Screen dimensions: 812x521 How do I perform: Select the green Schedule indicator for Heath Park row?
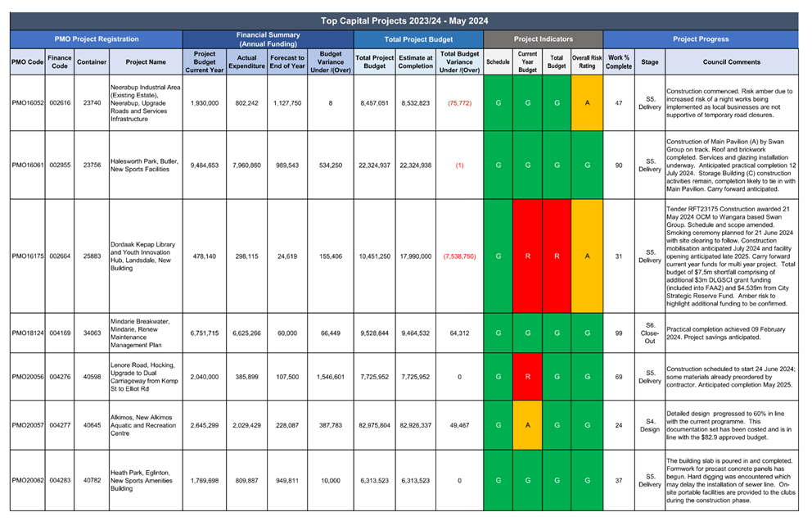tap(498, 480)
